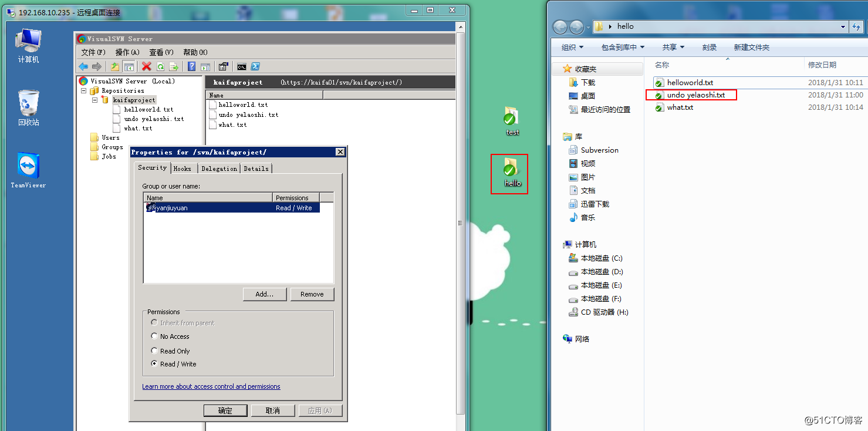The image size is (868, 431).
Task: Switch to the Details tab
Action: (256, 169)
